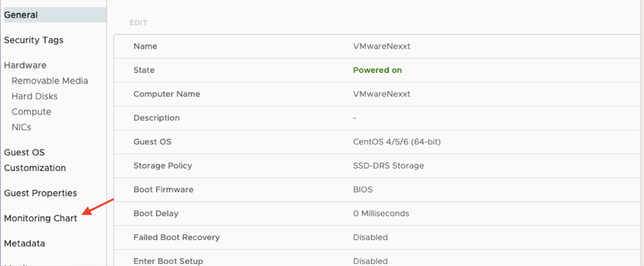Viewport: 644px width, 266px height.
Task: Open the NICs configuration page
Action: (x=21, y=127)
